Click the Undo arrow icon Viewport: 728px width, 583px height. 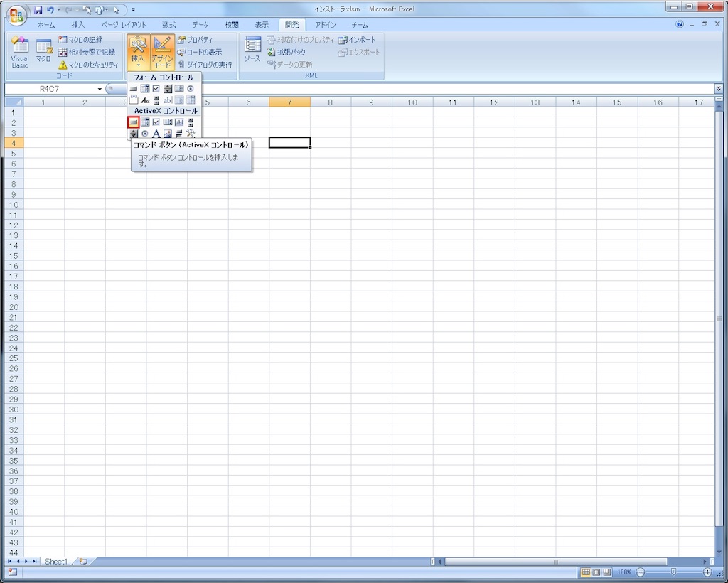click(x=50, y=10)
